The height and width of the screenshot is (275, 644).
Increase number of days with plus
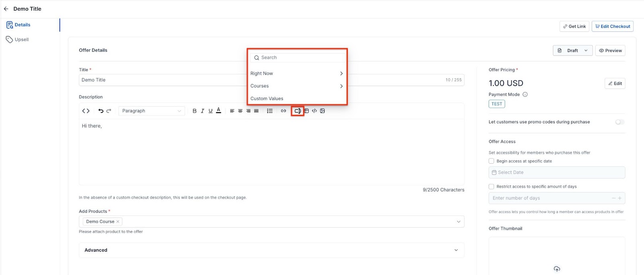[x=620, y=198]
